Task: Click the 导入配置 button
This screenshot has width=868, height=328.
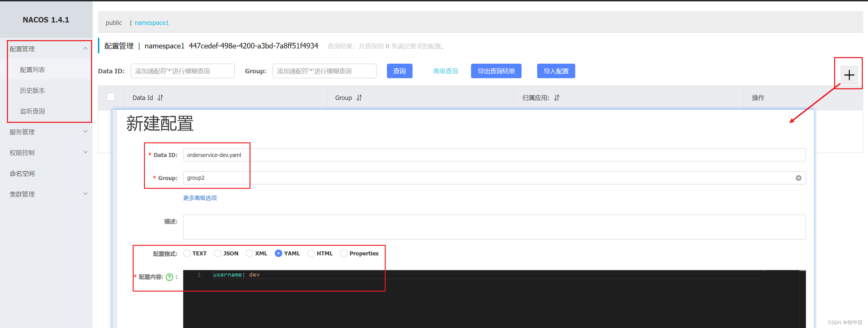Action: tap(556, 71)
